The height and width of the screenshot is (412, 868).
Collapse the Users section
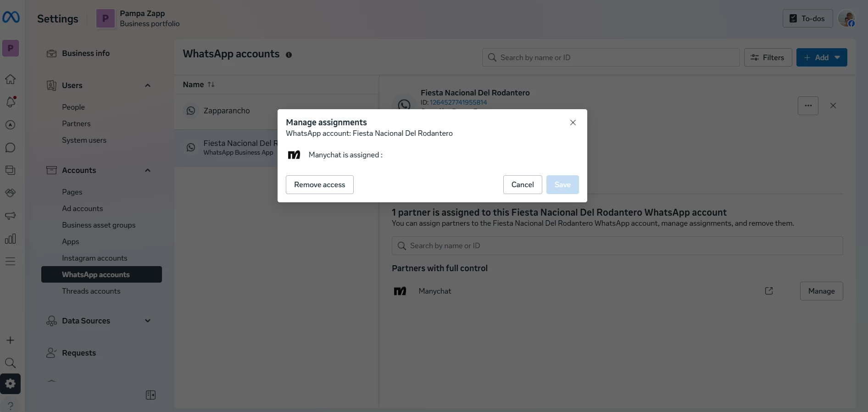coord(148,85)
